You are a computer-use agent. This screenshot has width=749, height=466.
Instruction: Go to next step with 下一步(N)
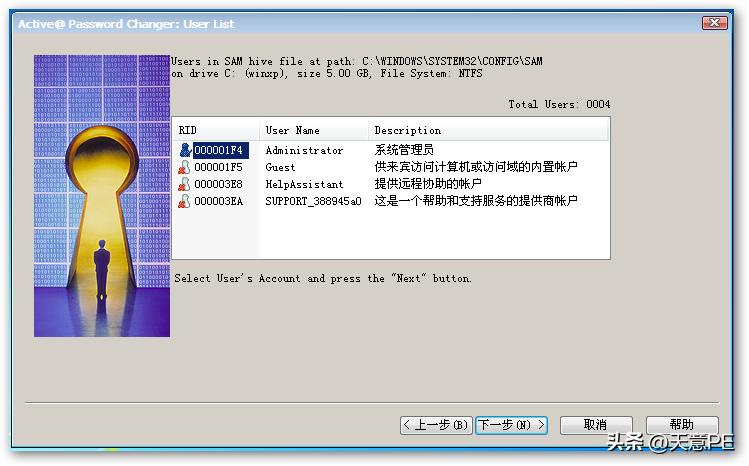pos(512,425)
